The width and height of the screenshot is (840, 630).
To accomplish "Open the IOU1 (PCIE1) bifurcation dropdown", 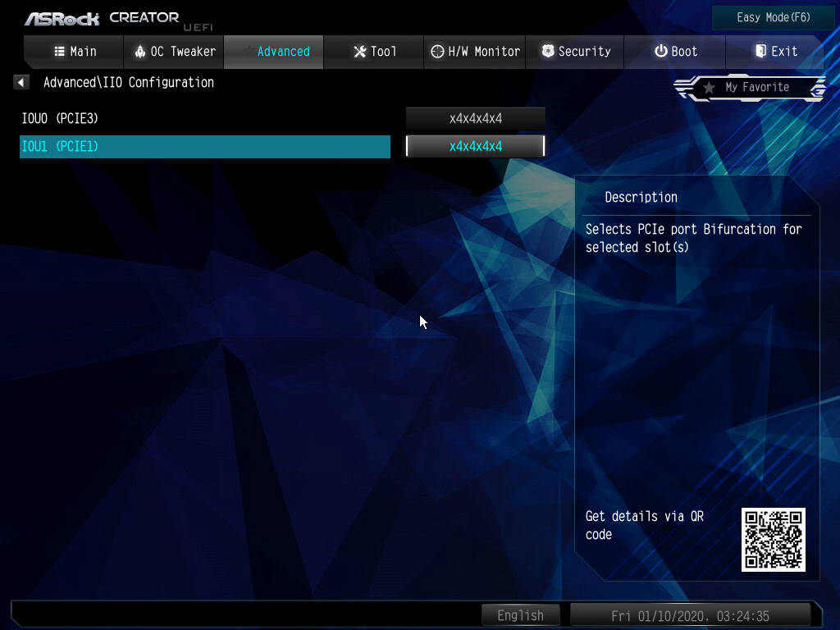I will click(x=476, y=146).
